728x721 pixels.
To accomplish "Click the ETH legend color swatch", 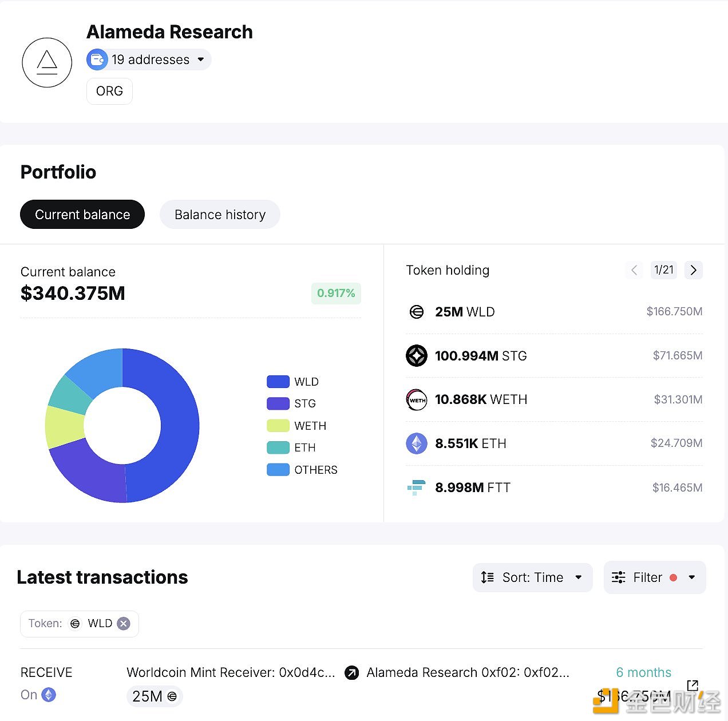I will [278, 447].
